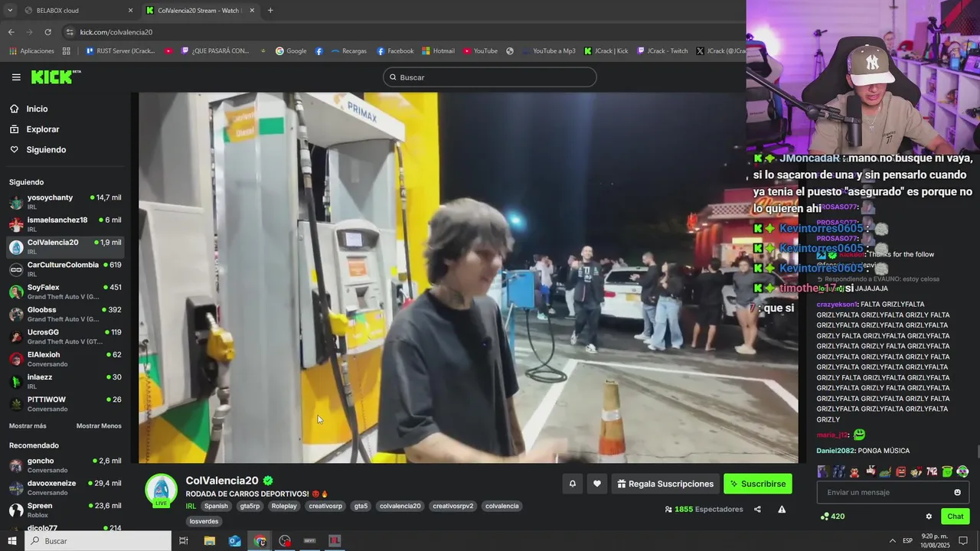980x551 pixels.
Task: Click the Roleplay tag
Action: 284,506
